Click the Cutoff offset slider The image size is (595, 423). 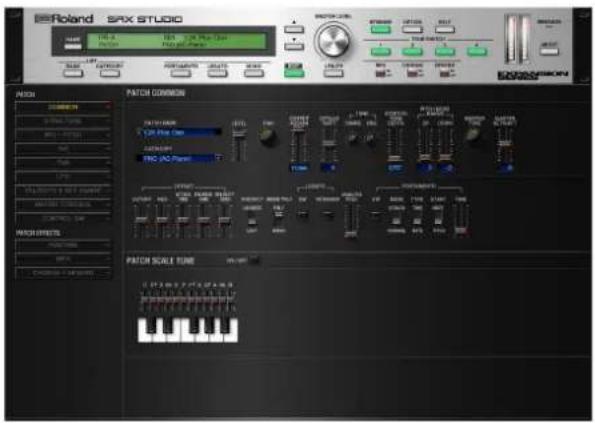[141, 221]
